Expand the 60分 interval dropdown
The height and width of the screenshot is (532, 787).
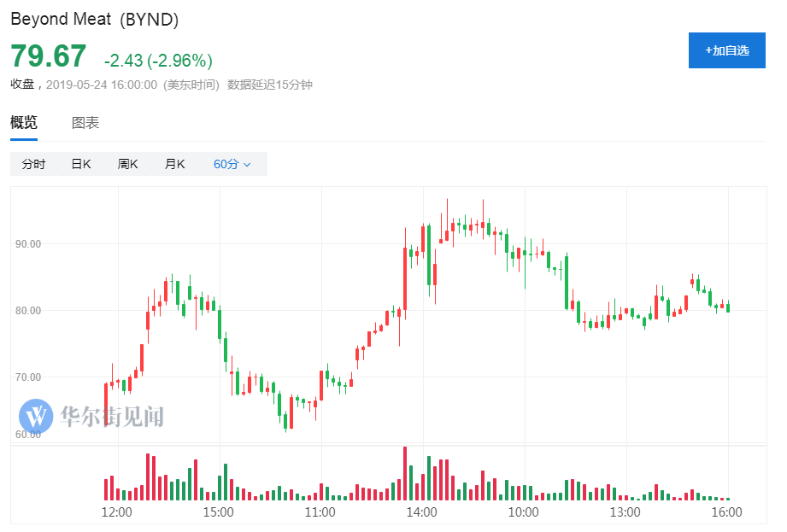232,164
